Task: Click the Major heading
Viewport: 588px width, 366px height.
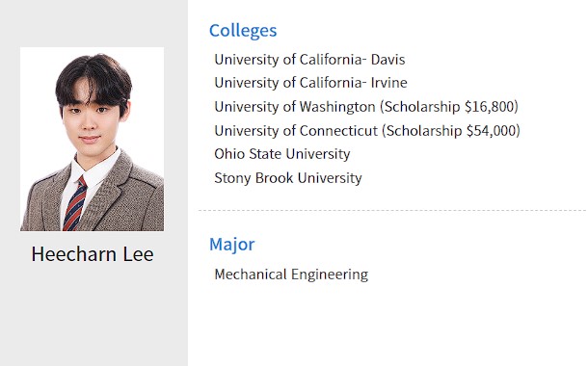Action: pyautogui.click(x=231, y=245)
